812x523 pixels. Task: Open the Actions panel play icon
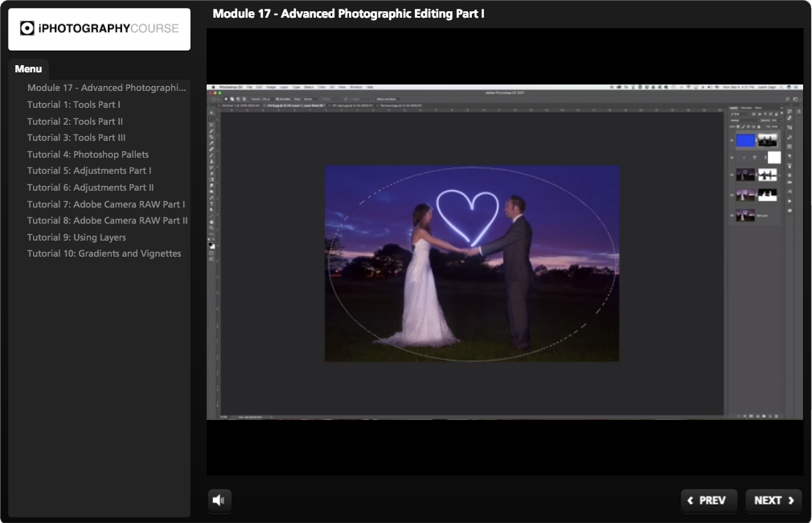point(789,201)
